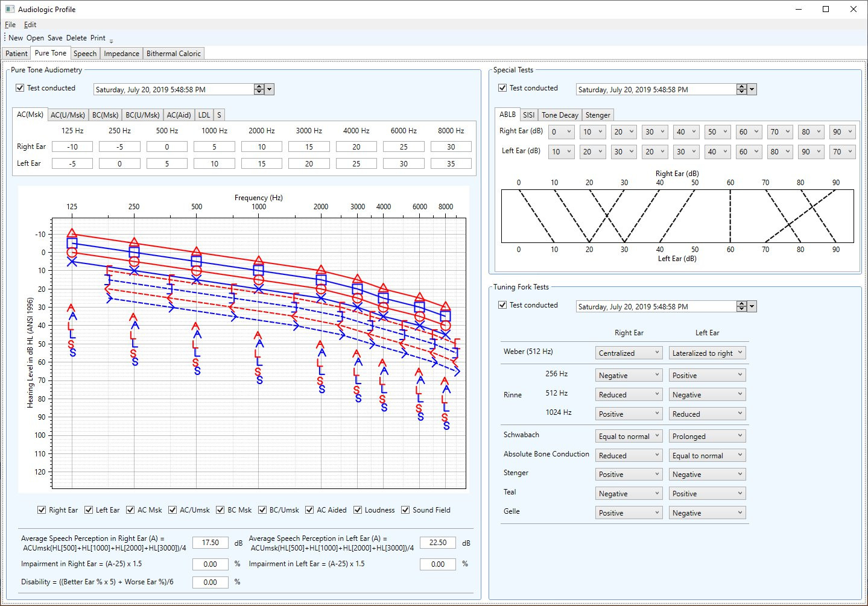Click Save in the toolbar
This screenshot has height=606, width=868.
55,38
